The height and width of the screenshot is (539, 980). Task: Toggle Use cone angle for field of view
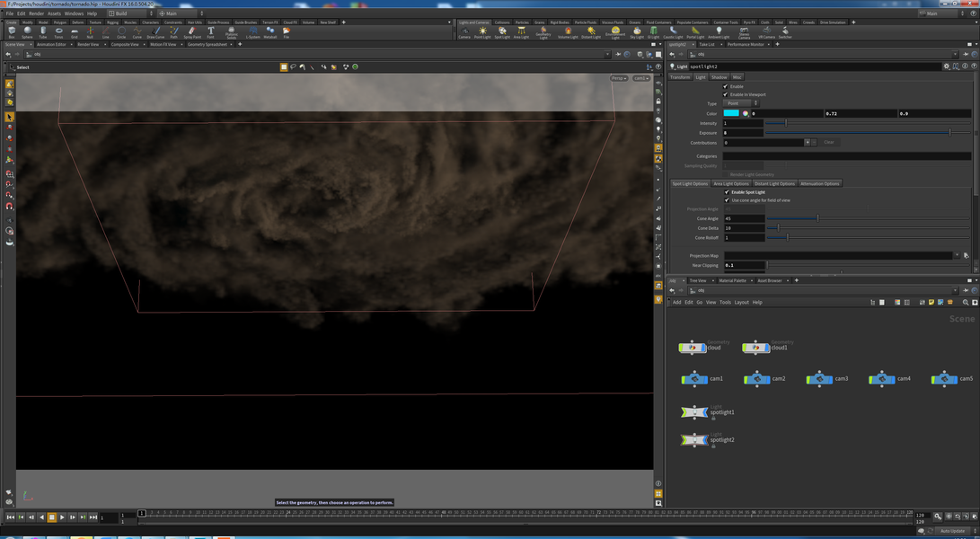tap(727, 200)
